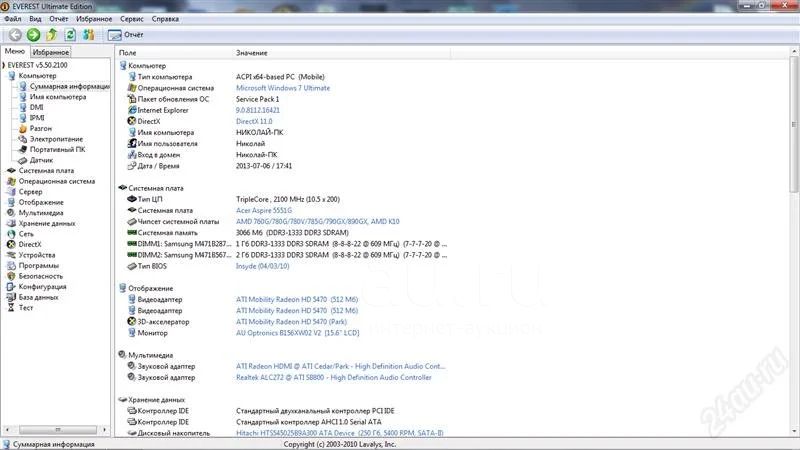Click the DirectX icon in tree
The width and height of the screenshot is (800, 450).
(x=11, y=244)
